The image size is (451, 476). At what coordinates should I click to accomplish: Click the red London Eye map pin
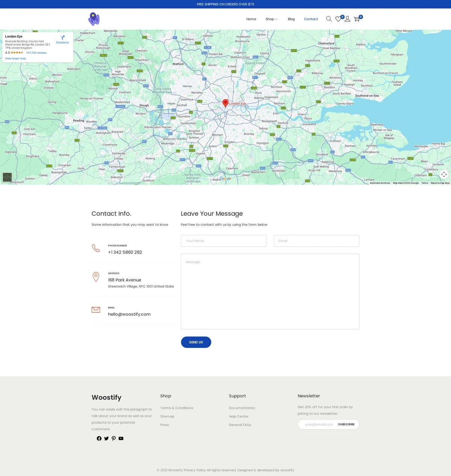coord(225,103)
